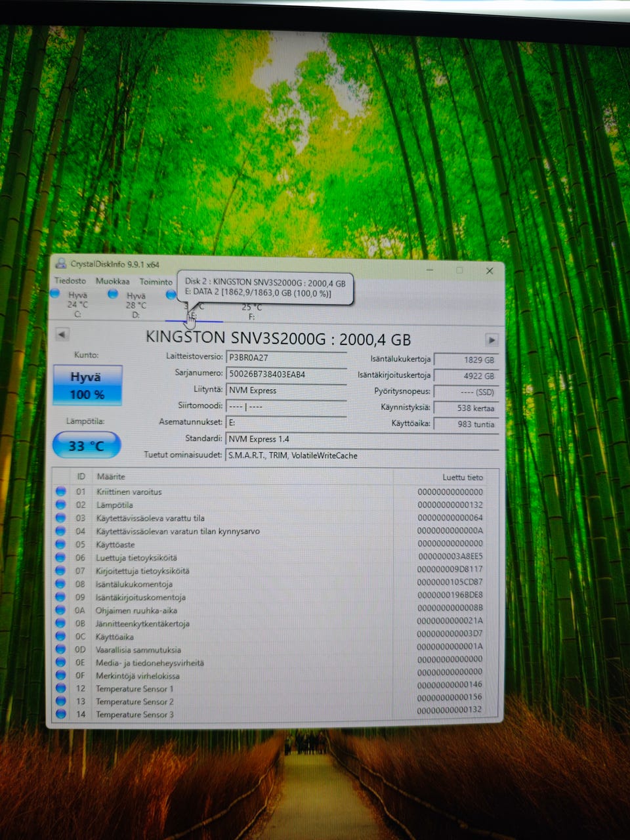Click the Pyöritysnopeus value (SSD)
Image resolution: width=630 pixels, height=840 pixels.
pos(467,392)
